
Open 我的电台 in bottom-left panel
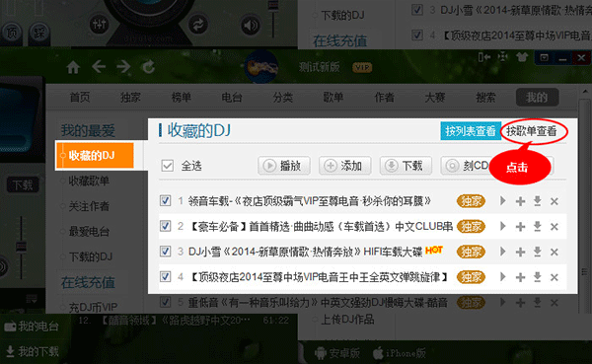pos(32,327)
